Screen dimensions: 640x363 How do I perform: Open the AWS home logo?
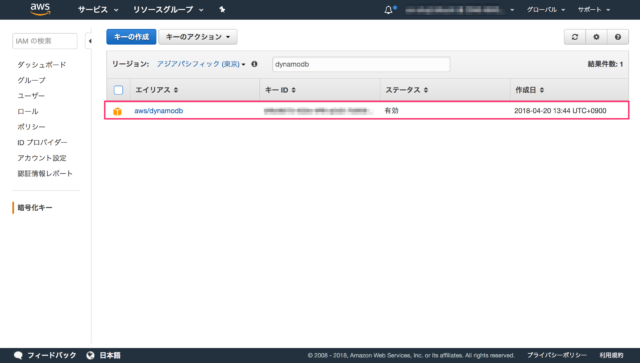(40, 9)
